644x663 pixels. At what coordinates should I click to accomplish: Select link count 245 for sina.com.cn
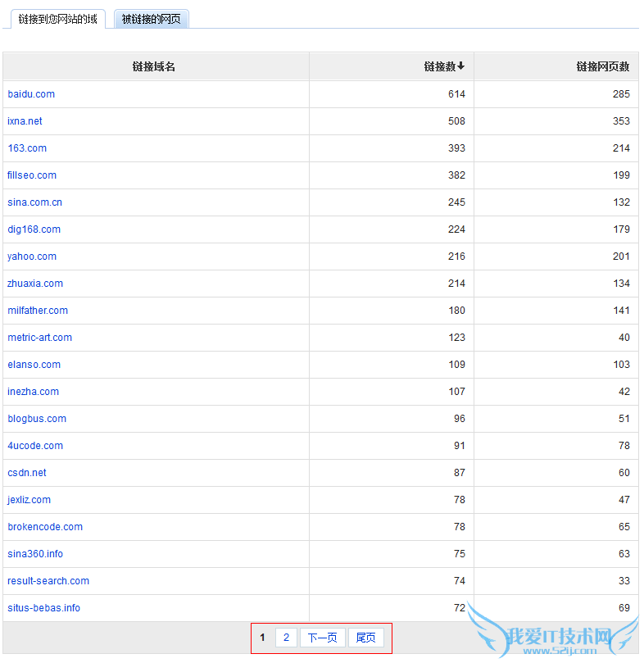coord(456,202)
